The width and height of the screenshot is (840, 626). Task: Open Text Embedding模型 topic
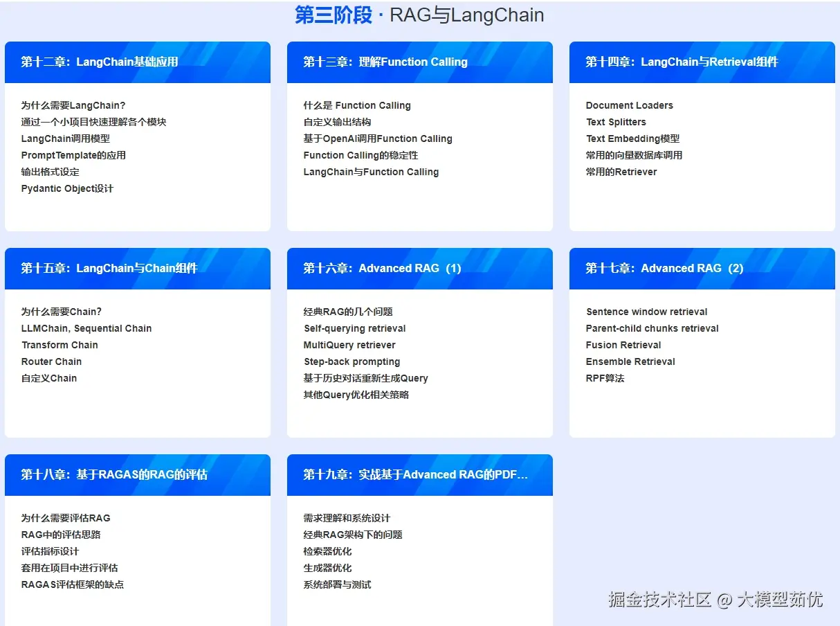(632, 138)
